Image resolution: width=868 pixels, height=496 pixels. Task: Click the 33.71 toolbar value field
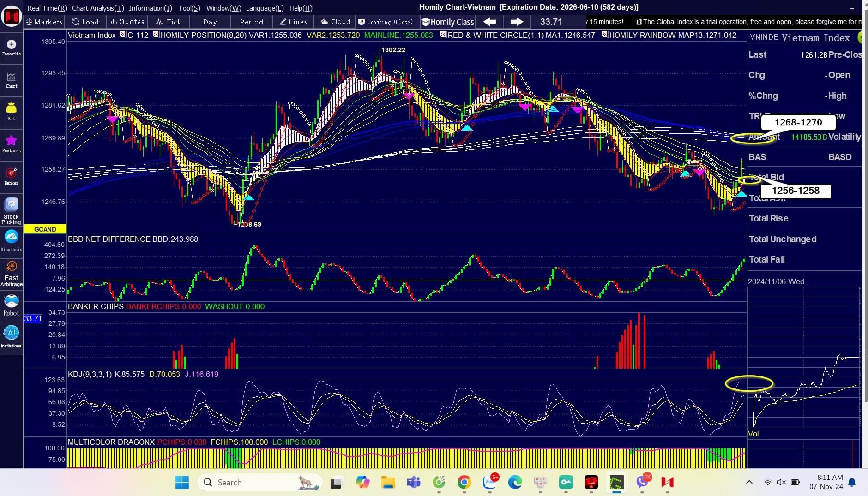(x=551, y=22)
